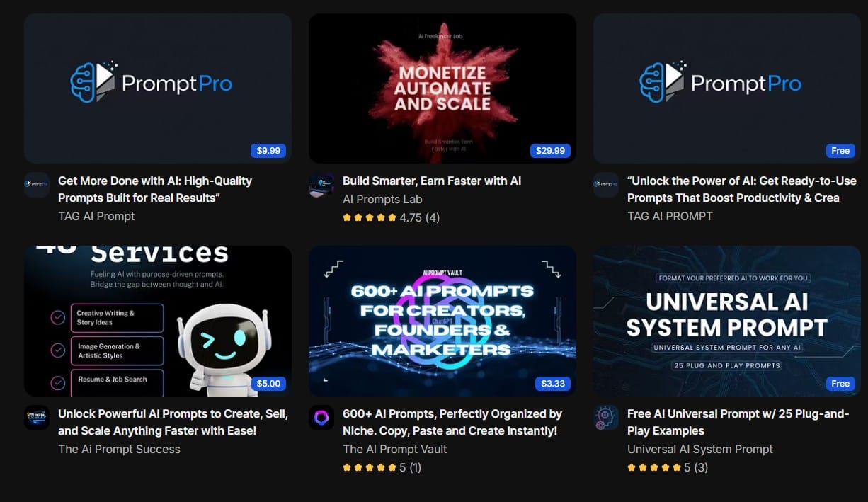The width and height of the screenshot is (868, 502).
Task: Open The Ai Prompt Success seller avatar
Action: pos(37,418)
